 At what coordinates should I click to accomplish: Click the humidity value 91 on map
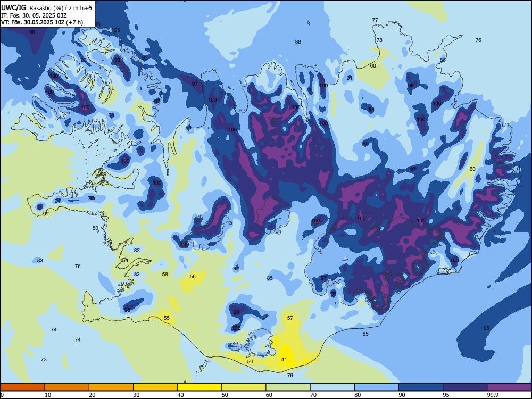click(x=350, y=78)
